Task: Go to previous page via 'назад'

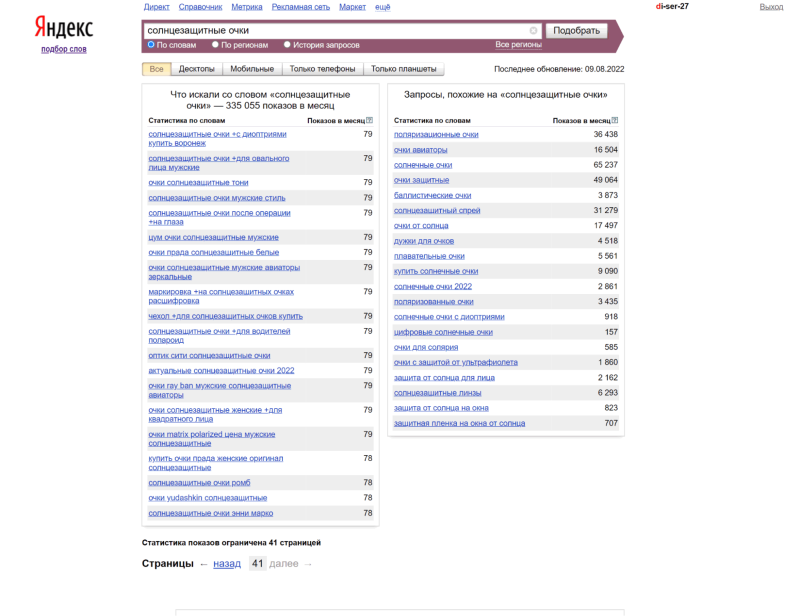Action: 226,564
